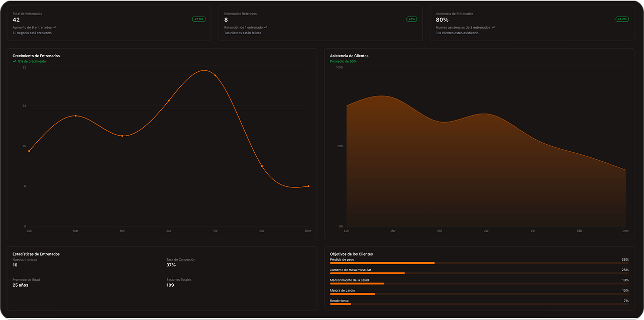The height and width of the screenshot is (320, 644).
Task: Click the +2.8% badge on Total de Entrenados
Action: click(199, 19)
